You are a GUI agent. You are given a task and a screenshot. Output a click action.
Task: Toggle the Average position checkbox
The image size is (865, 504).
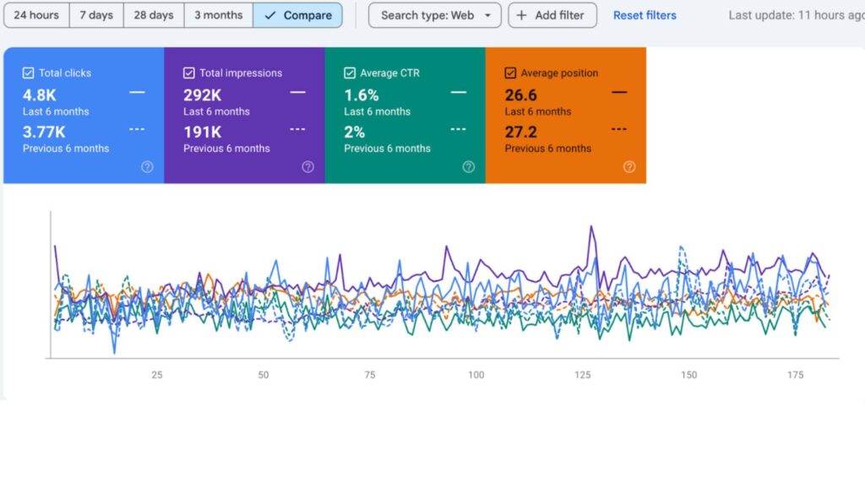click(510, 73)
